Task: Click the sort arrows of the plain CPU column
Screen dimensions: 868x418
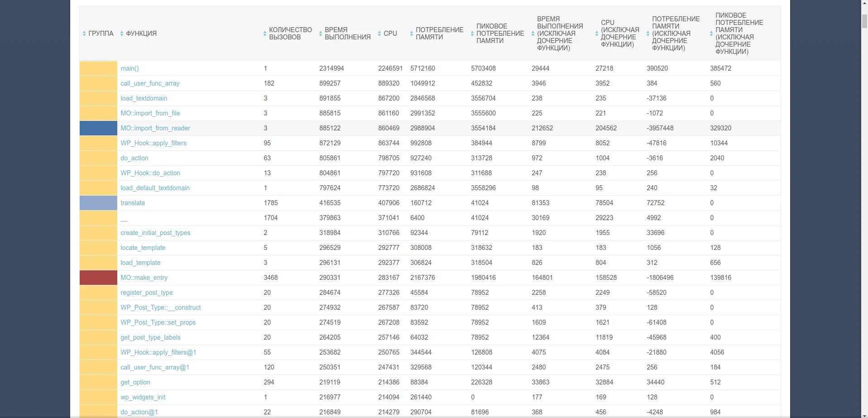Action: click(379, 34)
